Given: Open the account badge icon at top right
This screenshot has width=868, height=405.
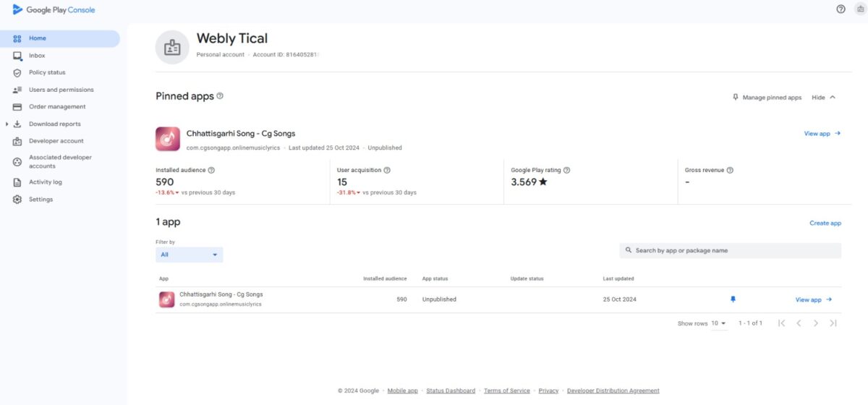Looking at the screenshot, I should (860, 9).
